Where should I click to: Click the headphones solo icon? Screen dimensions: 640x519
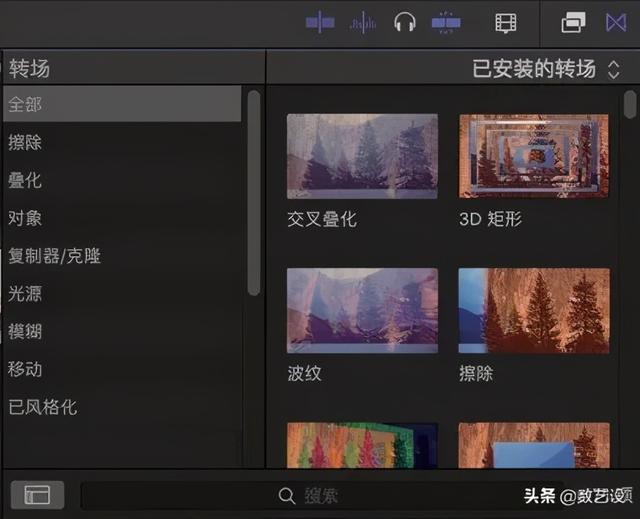coord(404,22)
